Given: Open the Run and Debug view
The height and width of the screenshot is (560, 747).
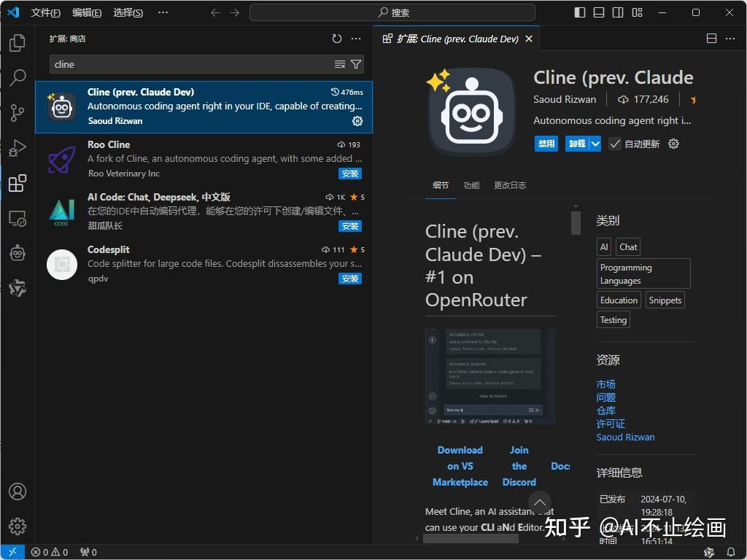Looking at the screenshot, I should point(18,148).
